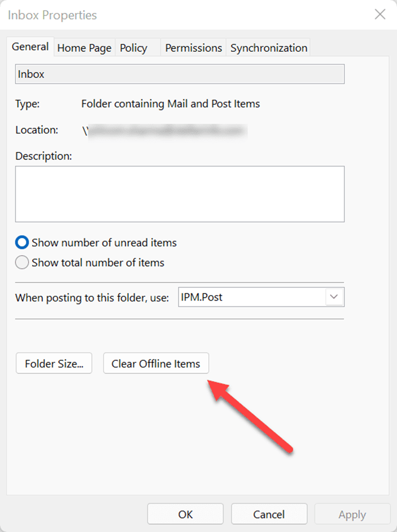This screenshot has width=397, height=532.
Task: Click the 'When posting to this folder' label
Action: [x=92, y=297]
